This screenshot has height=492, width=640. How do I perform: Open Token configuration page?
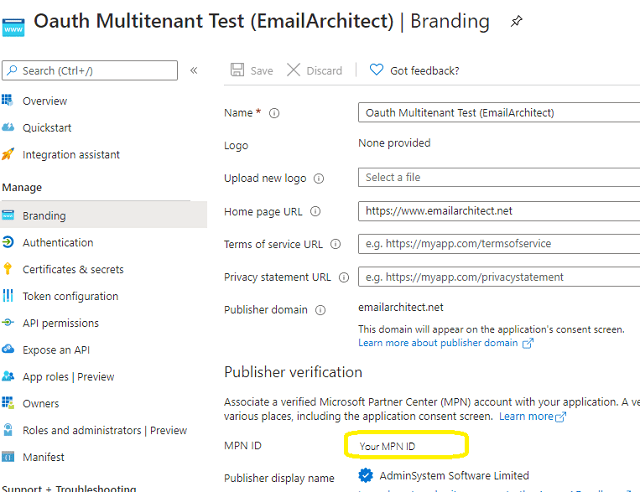(70, 296)
